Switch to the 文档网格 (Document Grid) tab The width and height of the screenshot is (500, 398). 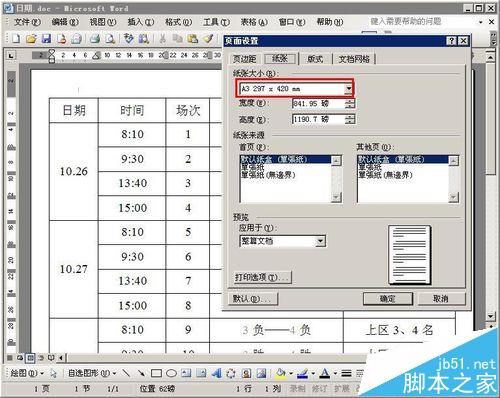(x=354, y=59)
